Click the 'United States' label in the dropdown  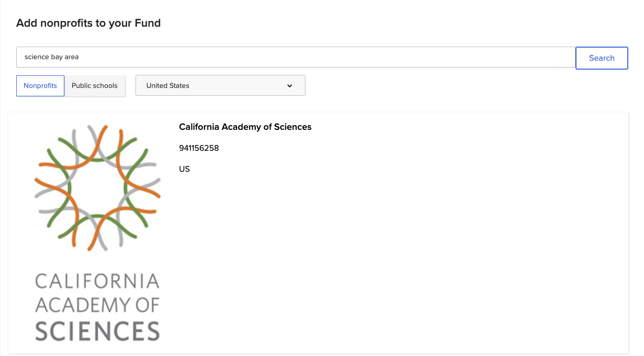coord(168,86)
